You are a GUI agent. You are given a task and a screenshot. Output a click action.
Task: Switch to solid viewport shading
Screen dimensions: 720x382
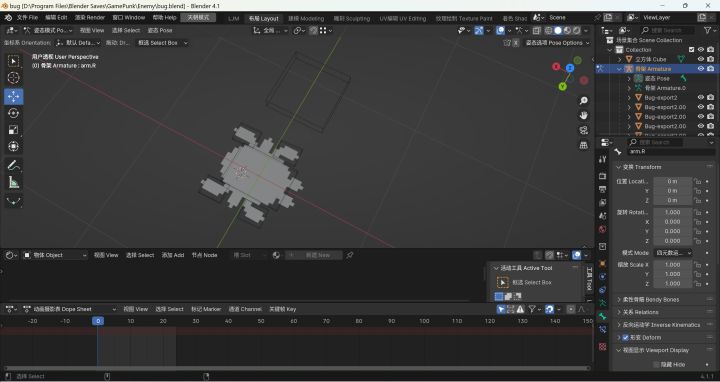558,30
